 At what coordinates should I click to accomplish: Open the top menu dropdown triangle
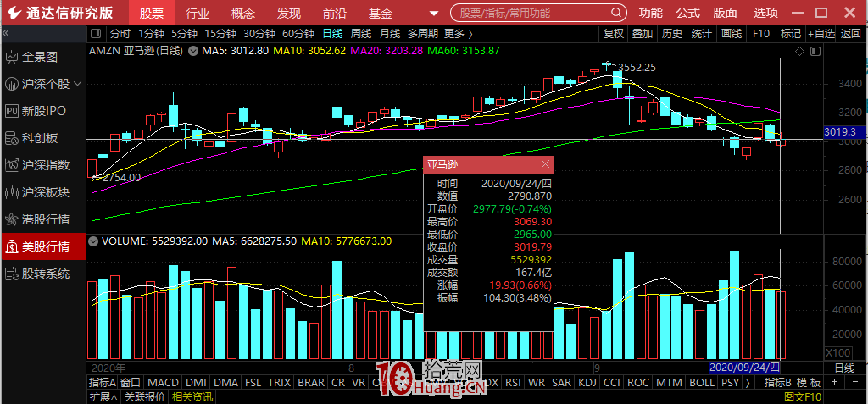pyautogui.click(x=434, y=14)
